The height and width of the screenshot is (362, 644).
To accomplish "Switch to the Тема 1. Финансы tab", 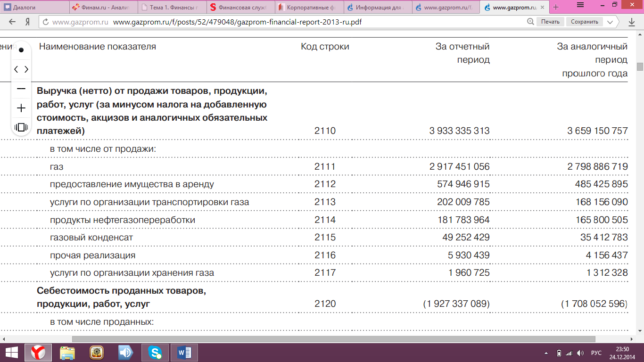I will [x=172, y=7].
